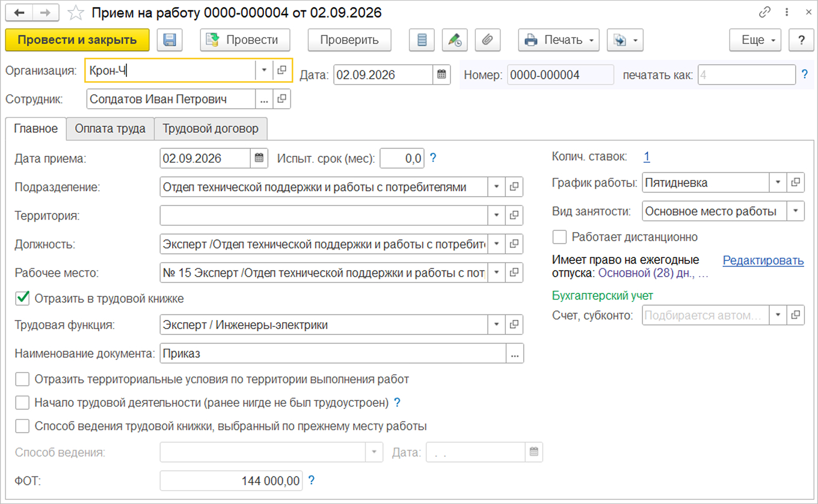The width and height of the screenshot is (818, 504).
Task: Expand Вид занятости dropdown
Action: 796,211
